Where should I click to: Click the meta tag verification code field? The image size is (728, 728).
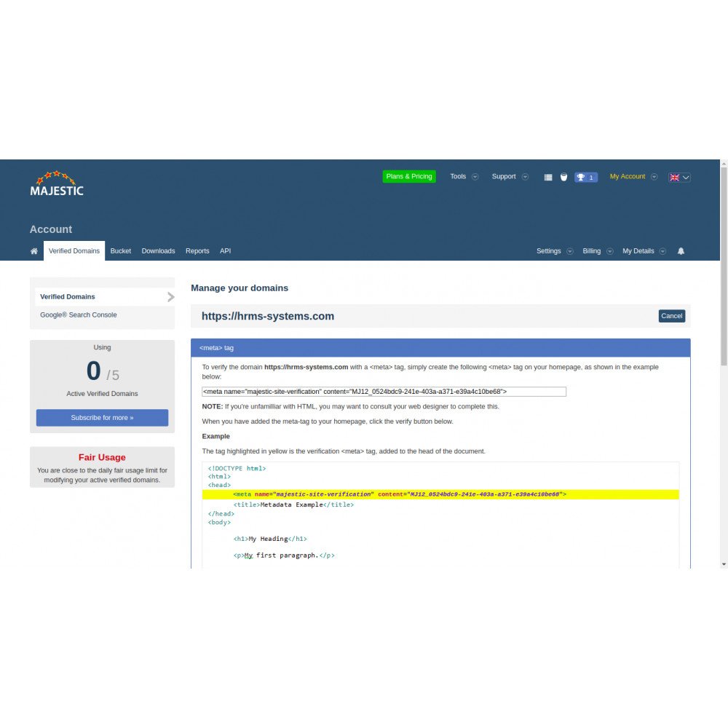click(x=384, y=392)
